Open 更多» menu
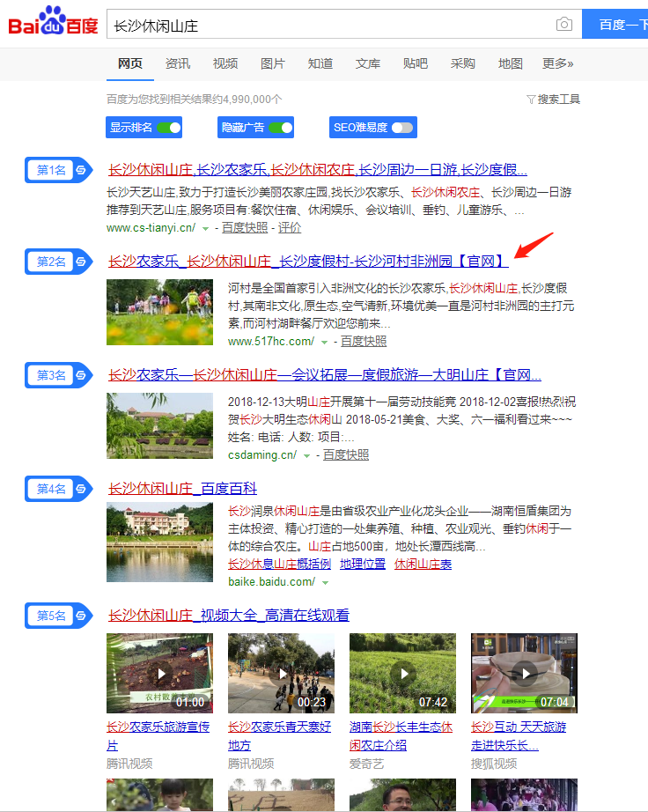 [x=557, y=63]
